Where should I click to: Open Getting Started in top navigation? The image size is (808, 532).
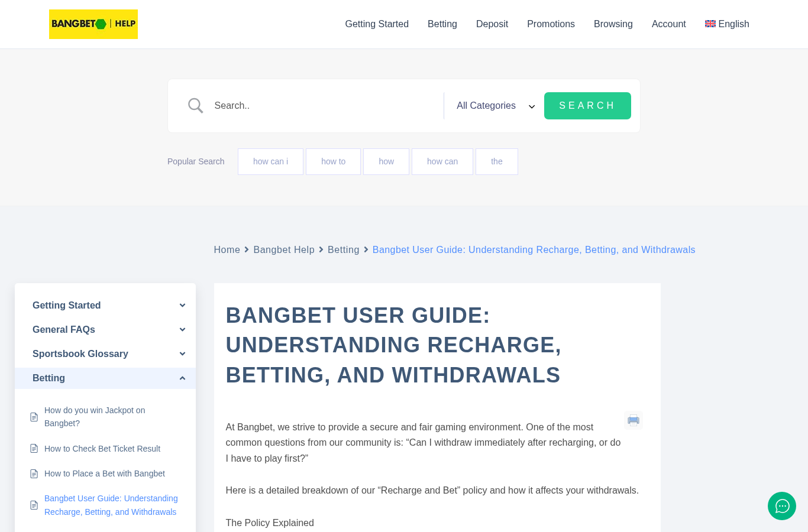[377, 24]
